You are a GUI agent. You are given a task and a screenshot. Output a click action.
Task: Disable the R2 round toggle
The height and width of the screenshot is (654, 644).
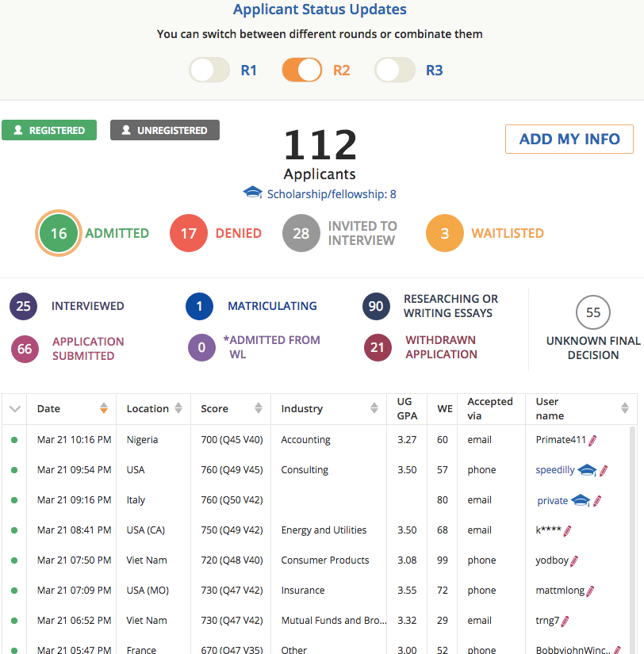tap(302, 70)
